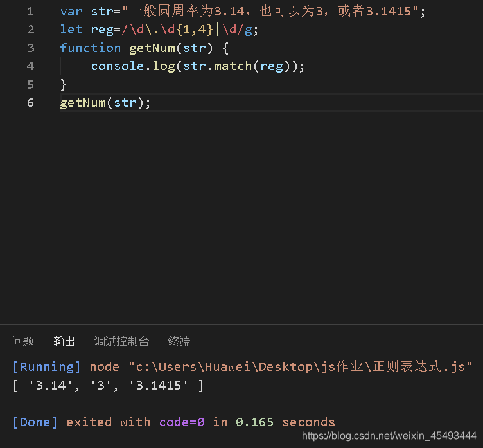Click line number 1 in the gutter

pos(30,12)
